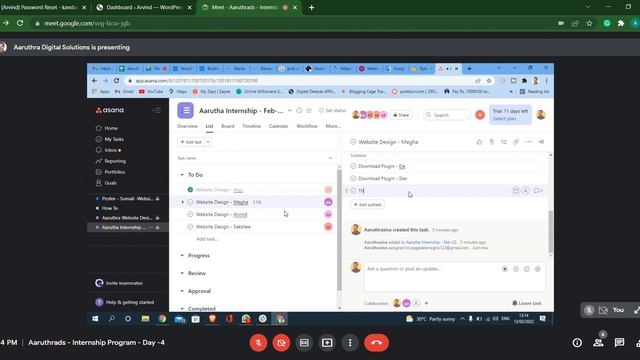Click the subtask icon in task header
This screenshot has width=640, height=360.
coord(504,142)
